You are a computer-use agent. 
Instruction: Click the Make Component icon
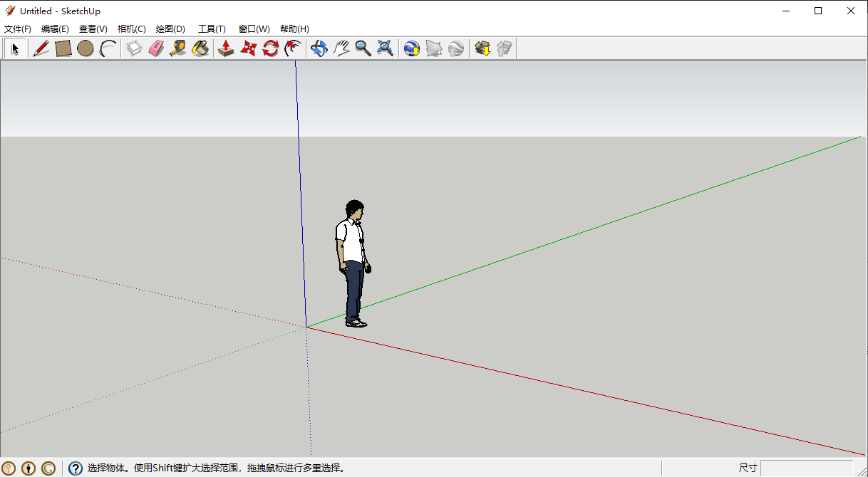[x=134, y=48]
